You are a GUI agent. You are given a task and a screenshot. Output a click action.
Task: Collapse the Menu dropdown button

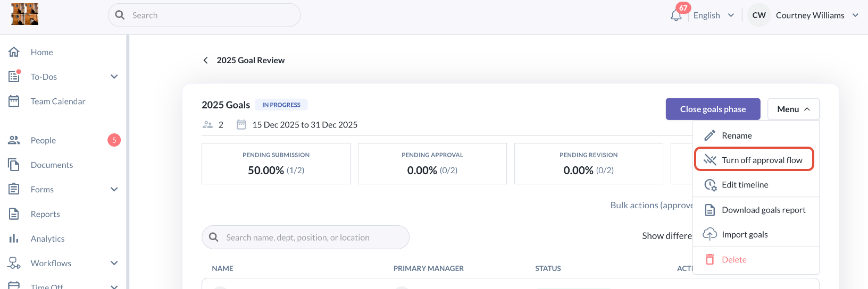(793, 109)
